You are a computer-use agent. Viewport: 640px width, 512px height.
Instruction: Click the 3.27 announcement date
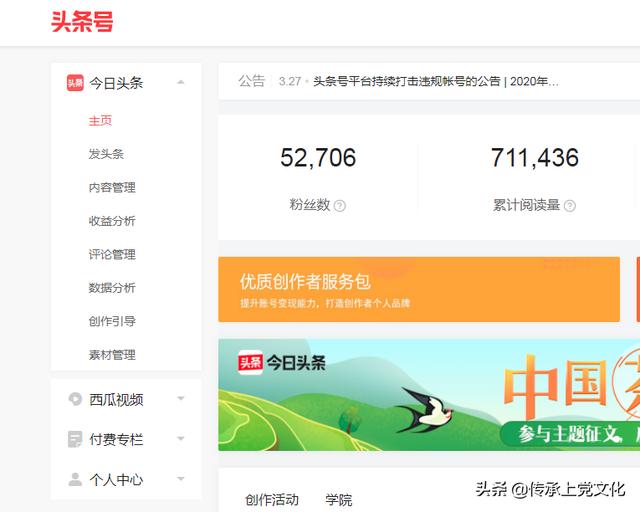[290, 81]
